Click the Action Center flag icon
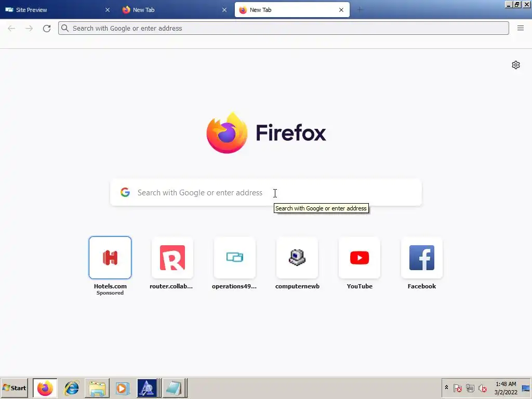532x399 pixels. 457,388
